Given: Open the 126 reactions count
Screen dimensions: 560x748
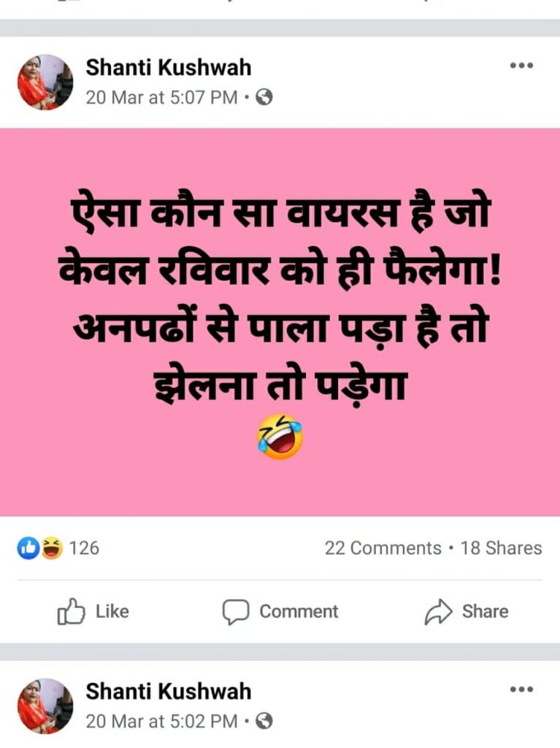Looking at the screenshot, I should click(x=84, y=548).
